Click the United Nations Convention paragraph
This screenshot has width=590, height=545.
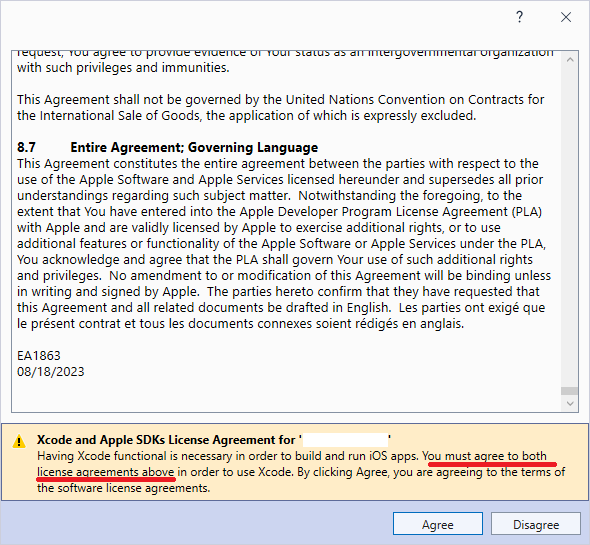[x=280, y=108]
